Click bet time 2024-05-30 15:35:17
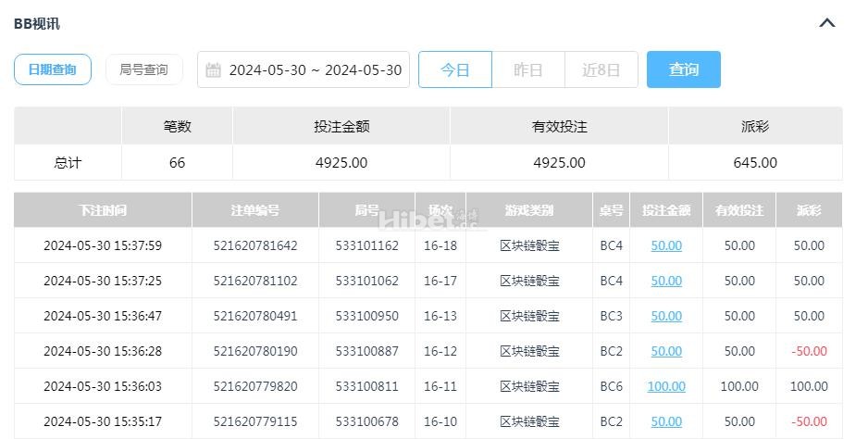Screen dimensions: 868x439 (103, 421)
